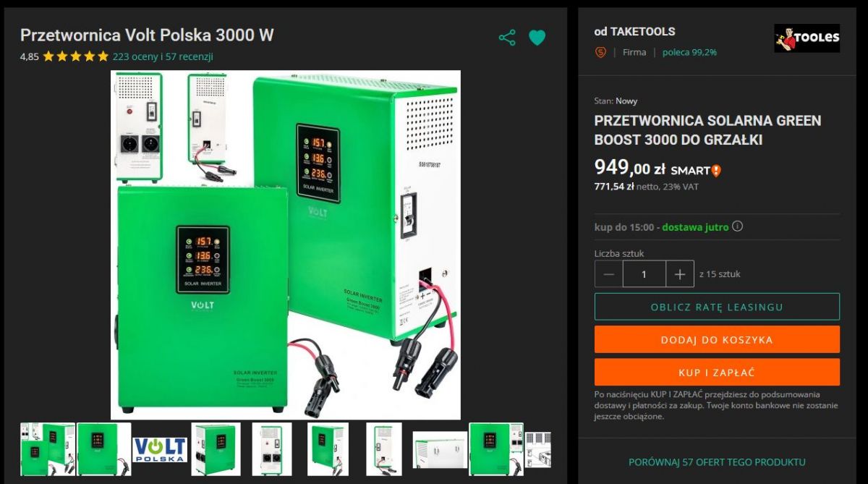Click the delivery info circle icon

pyautogui.click(x=737, y=226)
